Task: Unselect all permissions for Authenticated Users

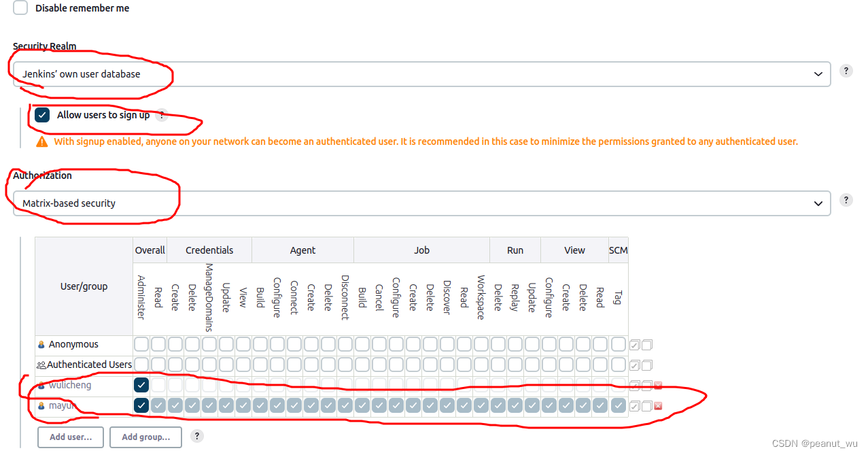Action: coord(646,365)
